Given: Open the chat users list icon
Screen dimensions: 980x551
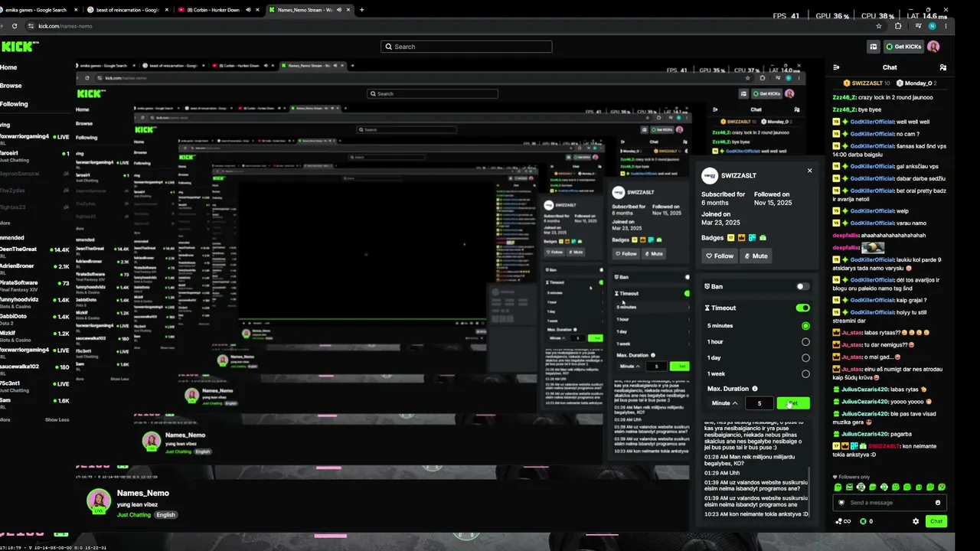Looking at the screenshot, I should [x=942, y=67].
